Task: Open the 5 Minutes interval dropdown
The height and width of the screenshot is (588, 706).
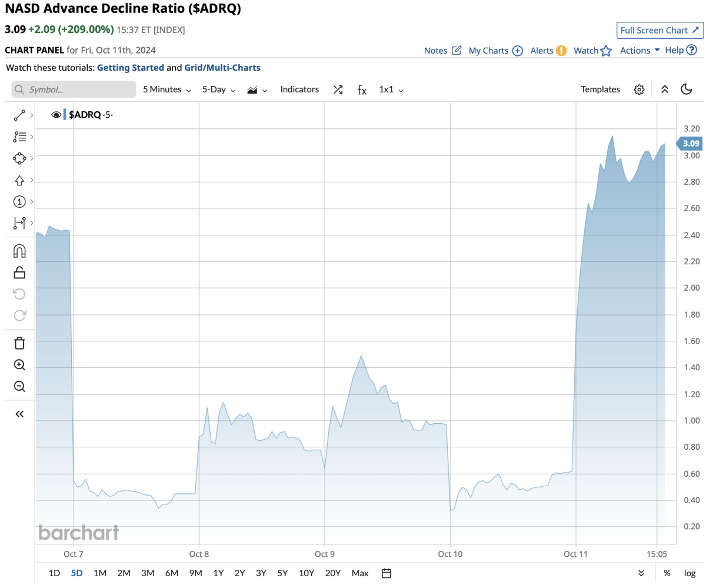Action: click(x=167, y=89)
